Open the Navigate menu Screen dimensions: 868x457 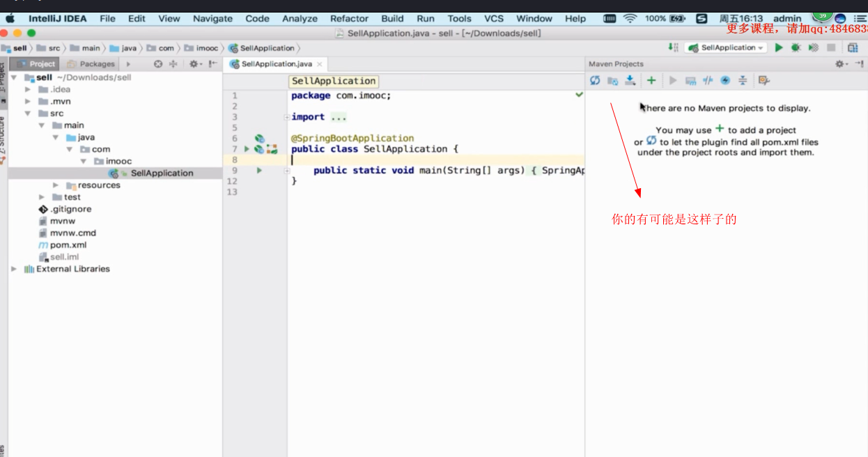pos(212,19)
